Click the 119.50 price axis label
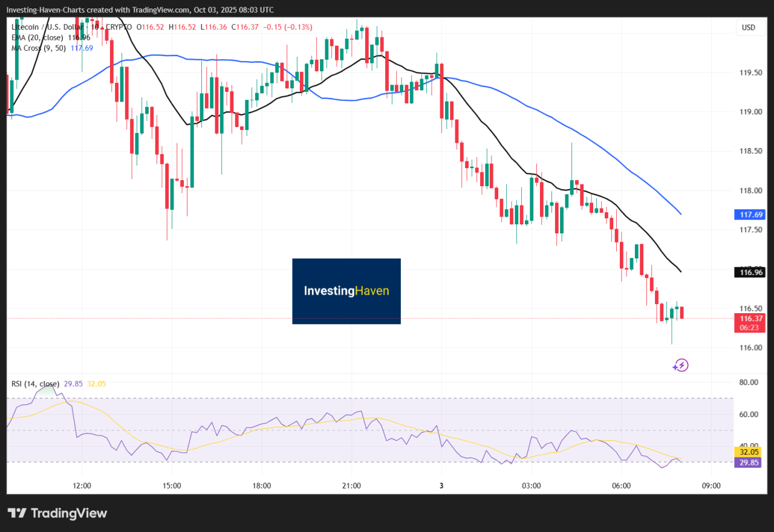774x532 pixels. 750,73
